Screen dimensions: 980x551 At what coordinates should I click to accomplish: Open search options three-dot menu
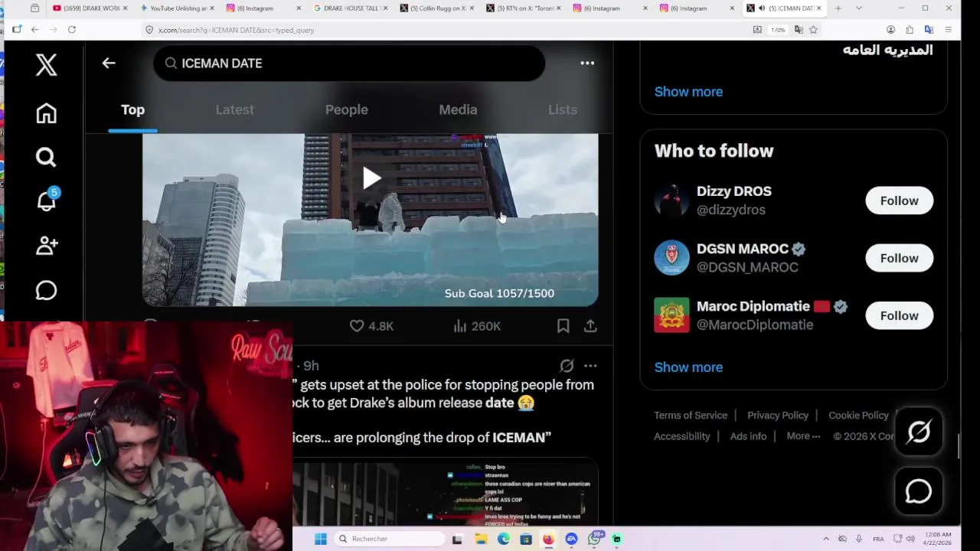point(587,64)
